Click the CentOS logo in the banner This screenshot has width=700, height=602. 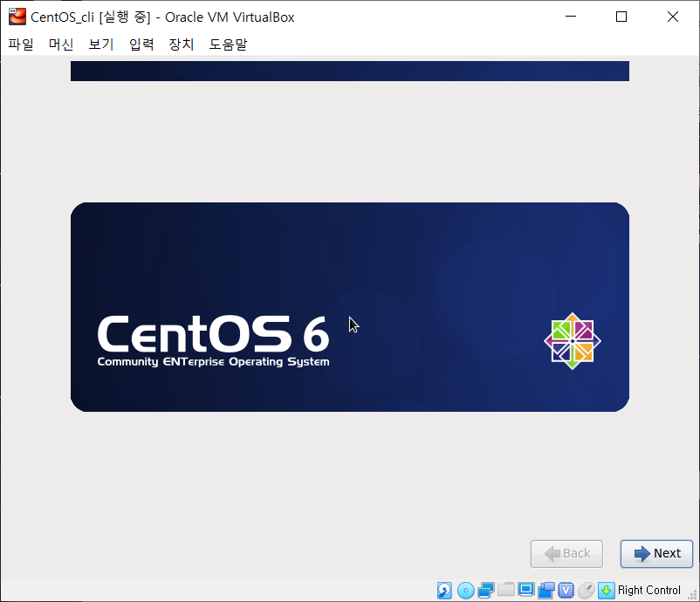pos(573,341)
